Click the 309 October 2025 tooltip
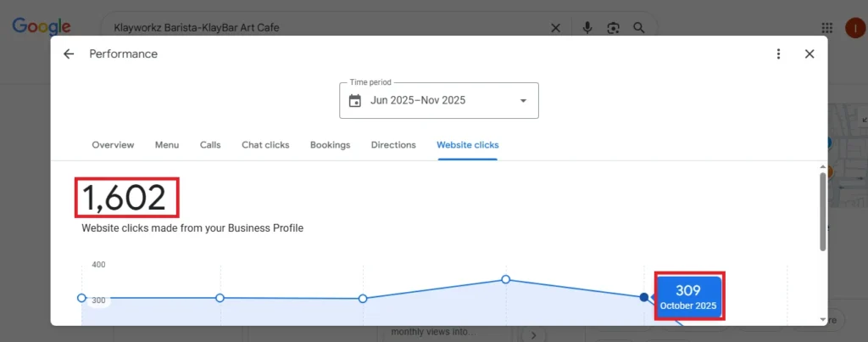 pyautogui.click(x=688, y=296)
